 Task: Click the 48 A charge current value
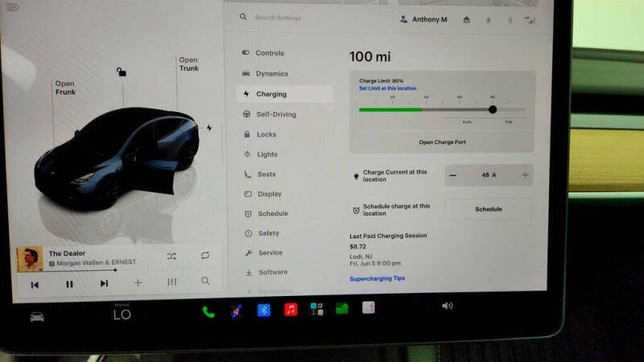(x=489, y=175)
